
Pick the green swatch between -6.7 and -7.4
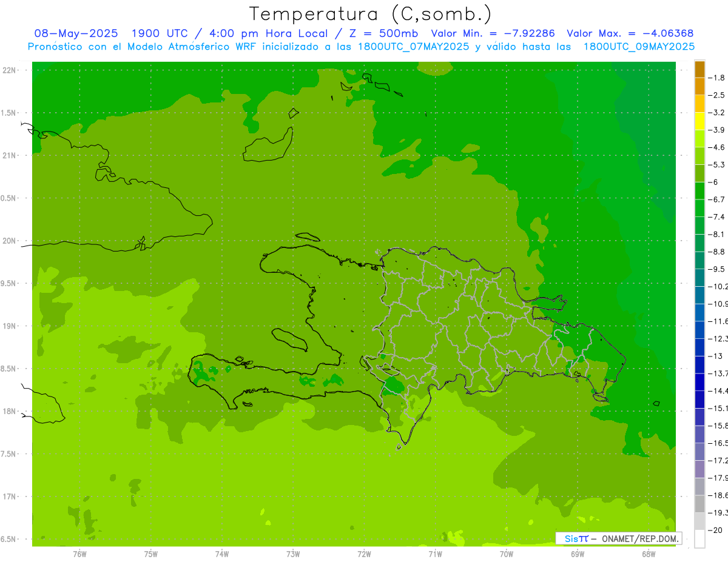pyautogui.click(x=699, y=208)
